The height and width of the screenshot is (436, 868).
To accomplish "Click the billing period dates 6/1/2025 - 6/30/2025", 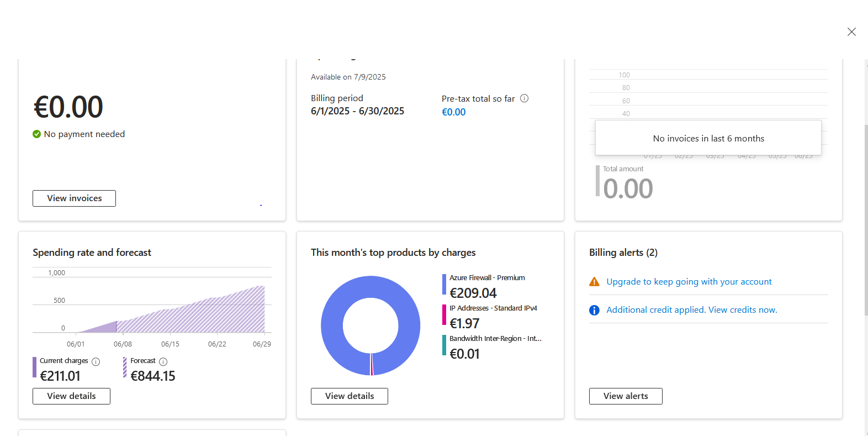I will click(x=357, y=111).
